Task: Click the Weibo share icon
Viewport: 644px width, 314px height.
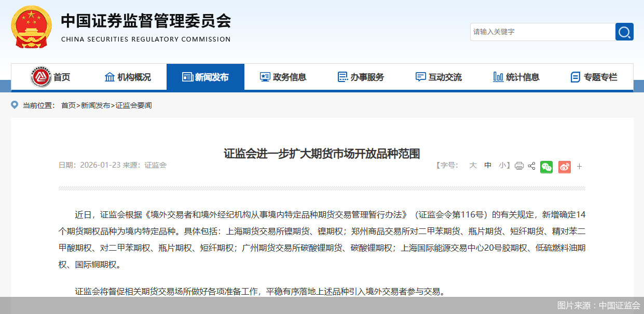Action: [564, 167]
